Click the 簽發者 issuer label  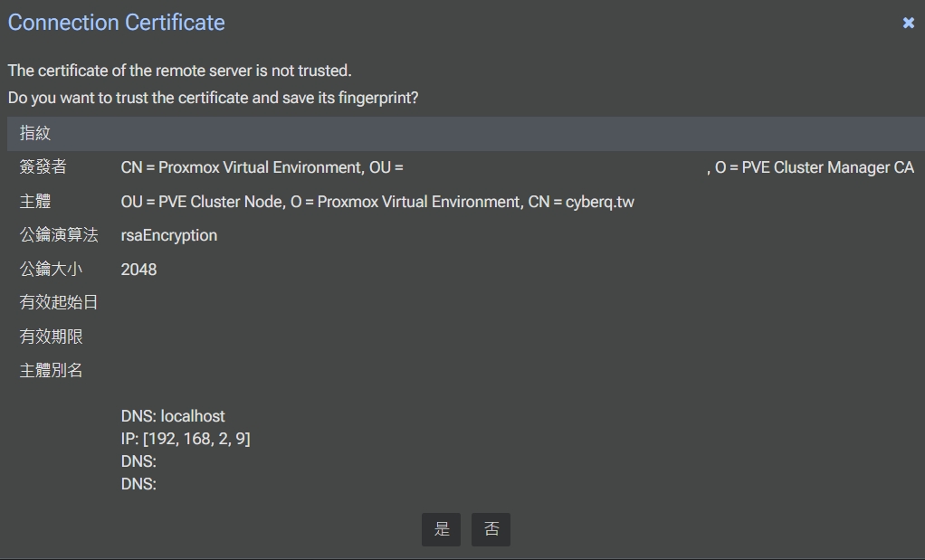pos(43,167)
